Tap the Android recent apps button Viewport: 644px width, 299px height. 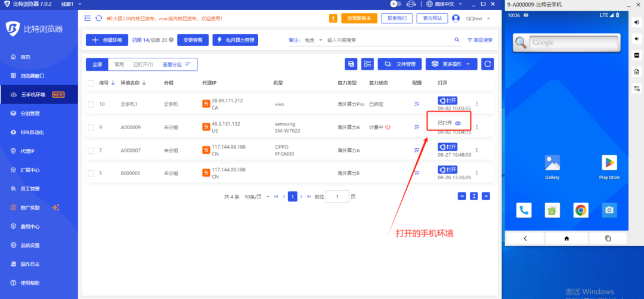608,238
